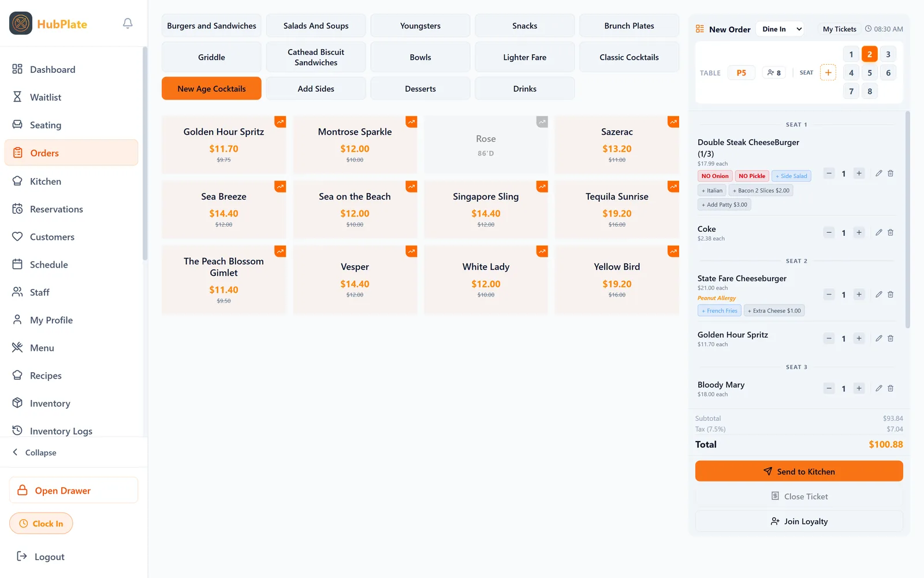Open the Burgers and Sandwiches category
This screenshot has height=578, width=924.
[x=211, y=26]
